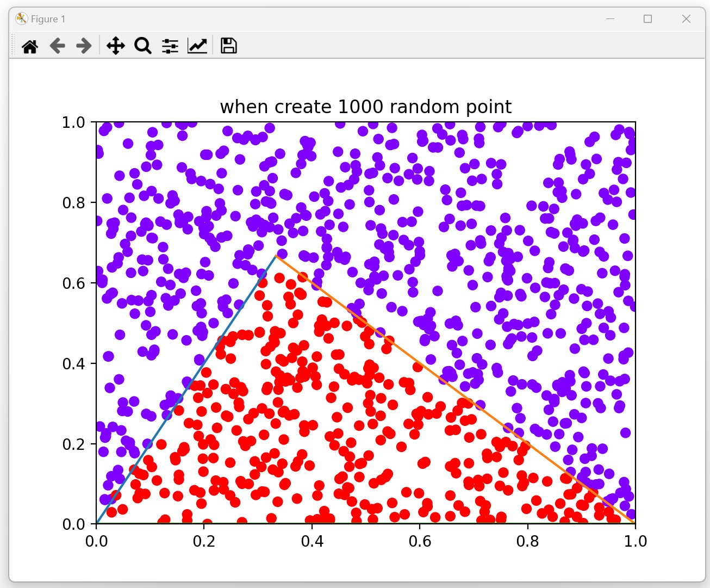The image size is (710, 588).
Task: Activate the Zoom to rectangle tool
Action: click(143, 46)
